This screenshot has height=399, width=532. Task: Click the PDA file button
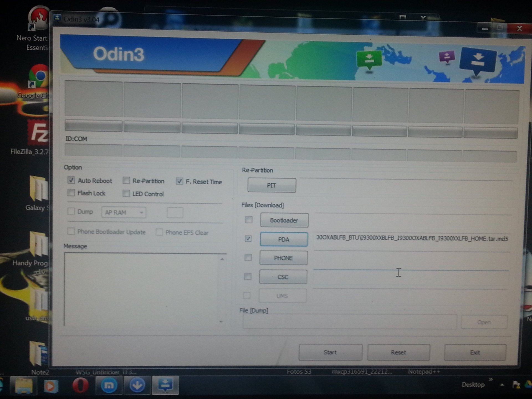point(284,239)
